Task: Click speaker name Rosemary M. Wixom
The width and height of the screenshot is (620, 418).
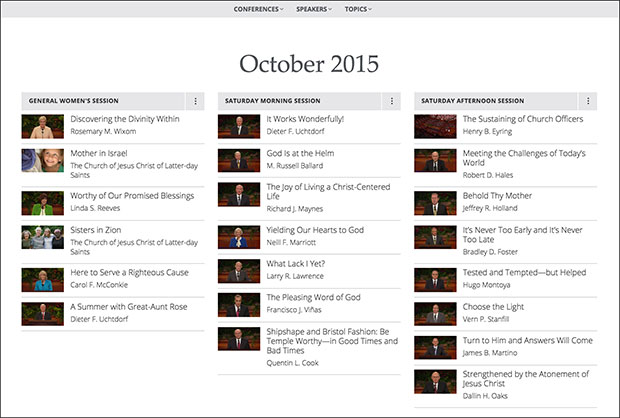Action: click(103, 131)
